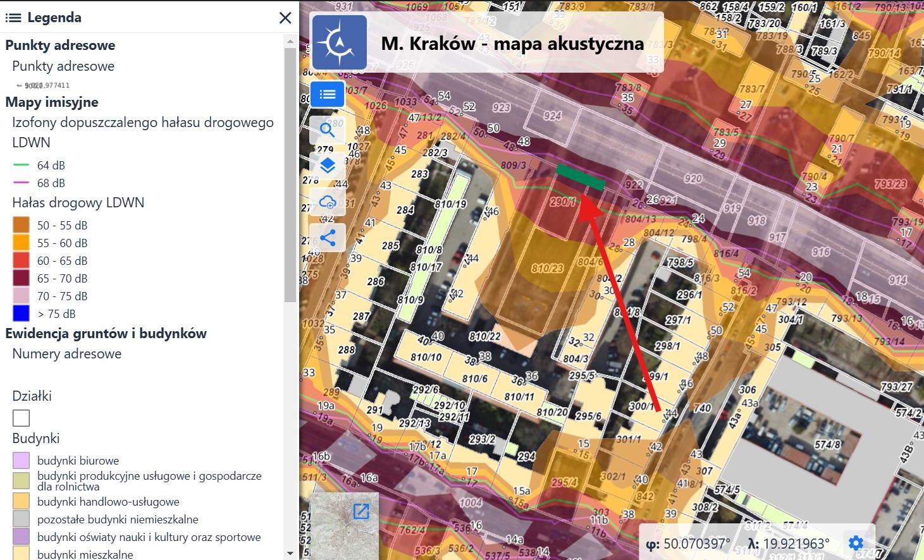Open the magnifier search tool on map
Screen dimensions: 924x560
(327, 130)
